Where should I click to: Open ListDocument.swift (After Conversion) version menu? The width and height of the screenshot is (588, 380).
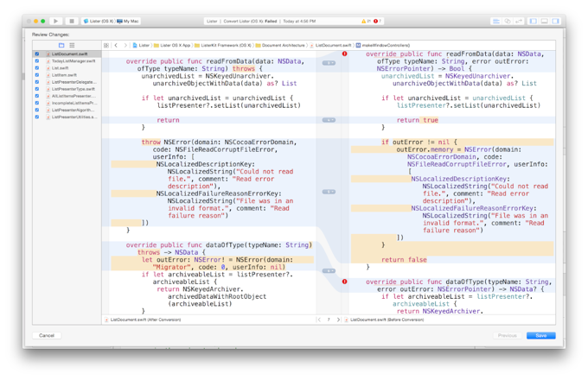coord(143,320)
